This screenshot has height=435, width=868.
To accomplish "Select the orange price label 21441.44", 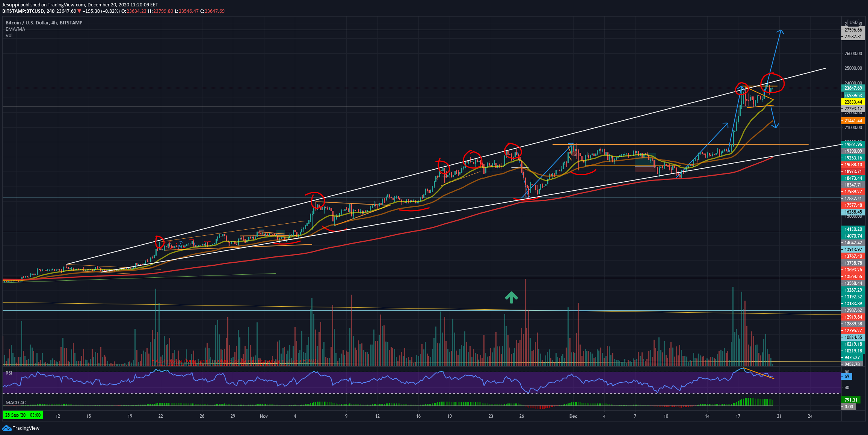I will click(x=853, y=121).
